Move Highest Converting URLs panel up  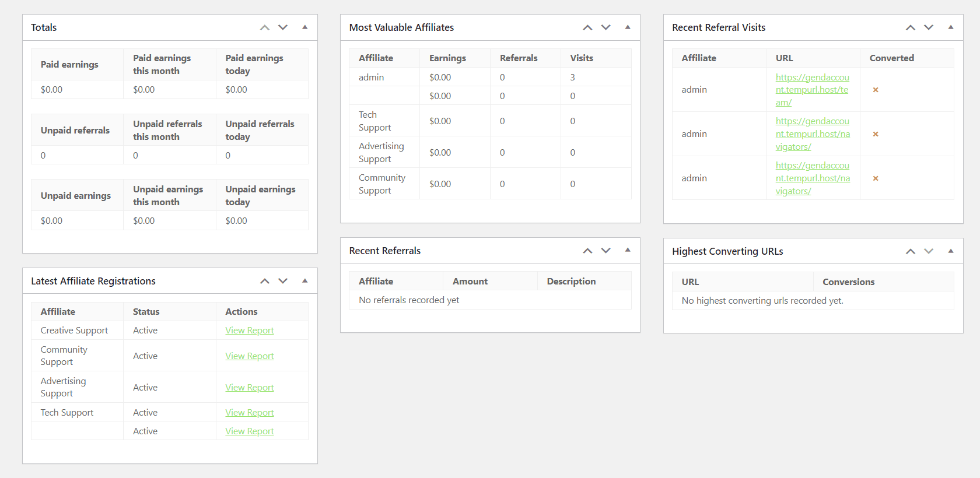coord(911,251)
